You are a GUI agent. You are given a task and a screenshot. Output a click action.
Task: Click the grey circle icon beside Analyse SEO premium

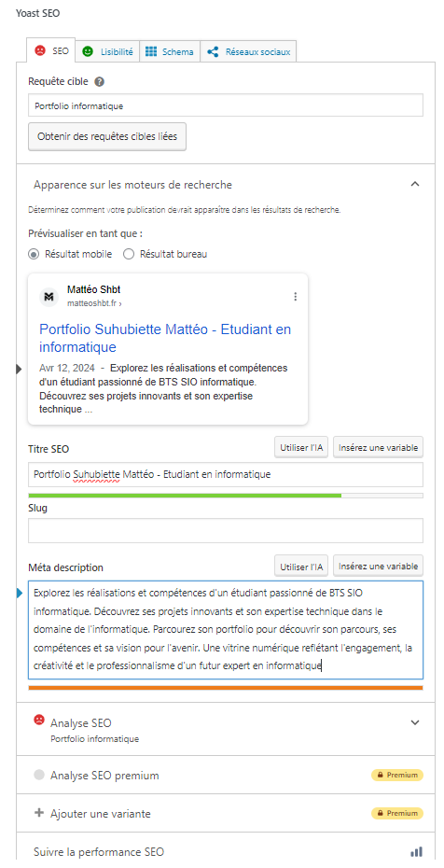[x=38, y=775]
